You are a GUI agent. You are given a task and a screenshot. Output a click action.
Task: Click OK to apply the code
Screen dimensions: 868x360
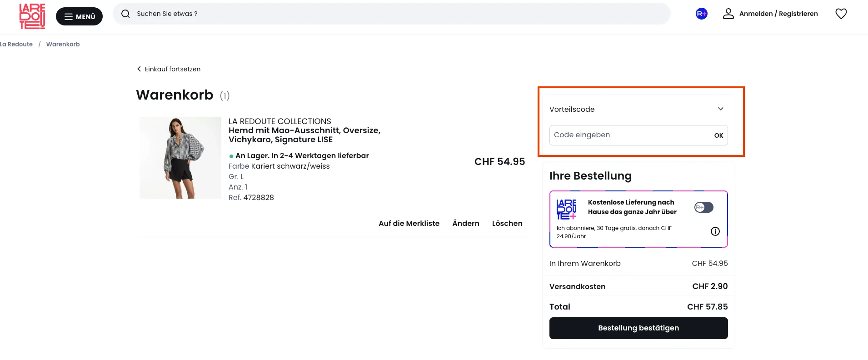[x=718, y=135]
